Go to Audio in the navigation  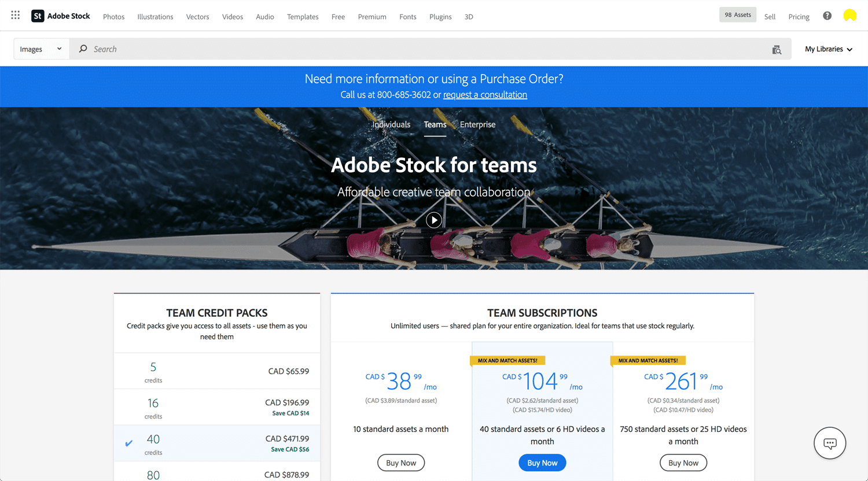pos(265,17)
